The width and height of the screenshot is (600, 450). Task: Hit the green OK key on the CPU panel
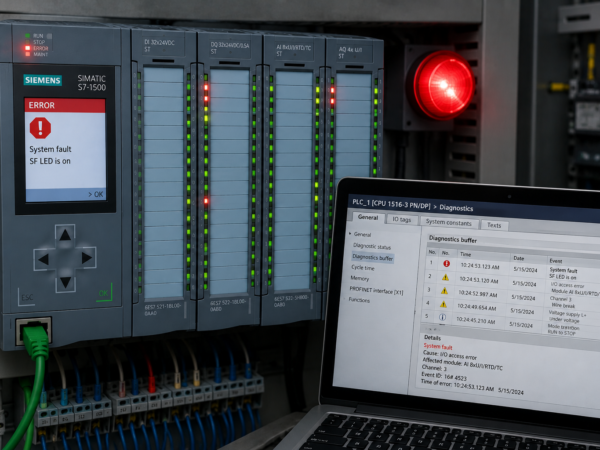coord(103,293)
